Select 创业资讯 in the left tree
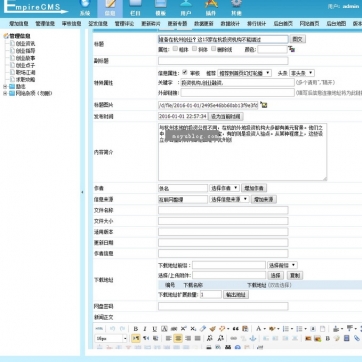The width and height of the screenshot is (362, 362). (26, 43)
